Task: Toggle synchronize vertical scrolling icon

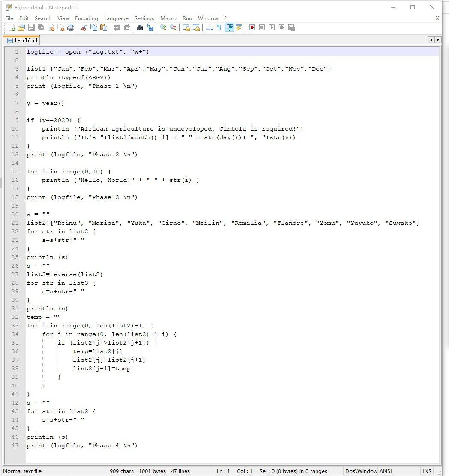Action: click(186, 28)
